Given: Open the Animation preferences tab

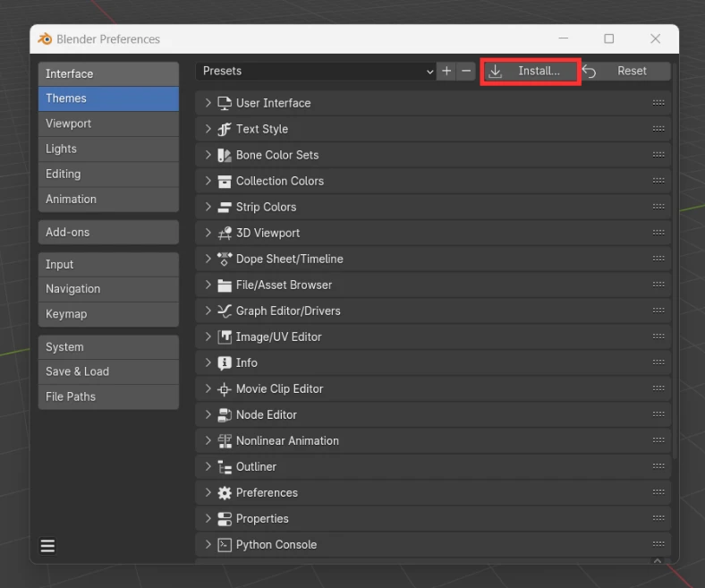Looking at the screenshot, I should 108,200.
